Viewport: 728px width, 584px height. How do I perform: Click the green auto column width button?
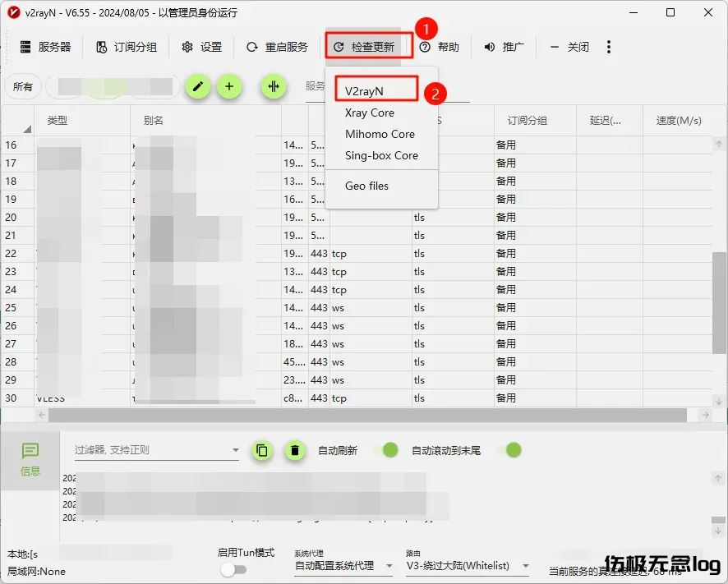click(274, 86)
